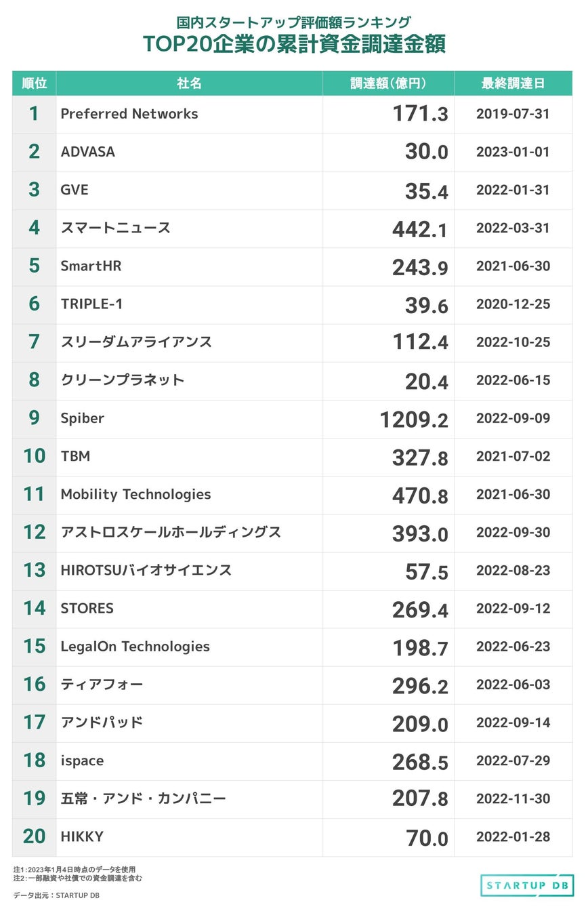This screenshot has width=588, height=915.
Task: Click the Mobility Technologies name
Action: pyautogui.click(x=135, y=494)
